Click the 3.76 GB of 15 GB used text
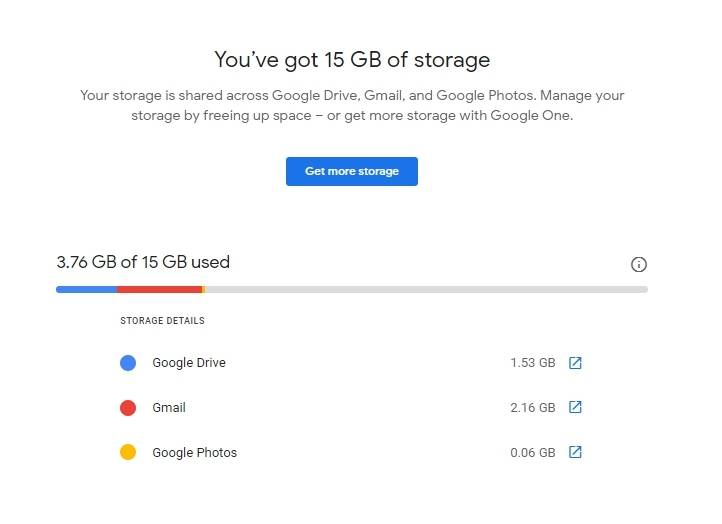The width and height of the screenshot is (722, 524). pyautogui.click(x=143, y=263)
